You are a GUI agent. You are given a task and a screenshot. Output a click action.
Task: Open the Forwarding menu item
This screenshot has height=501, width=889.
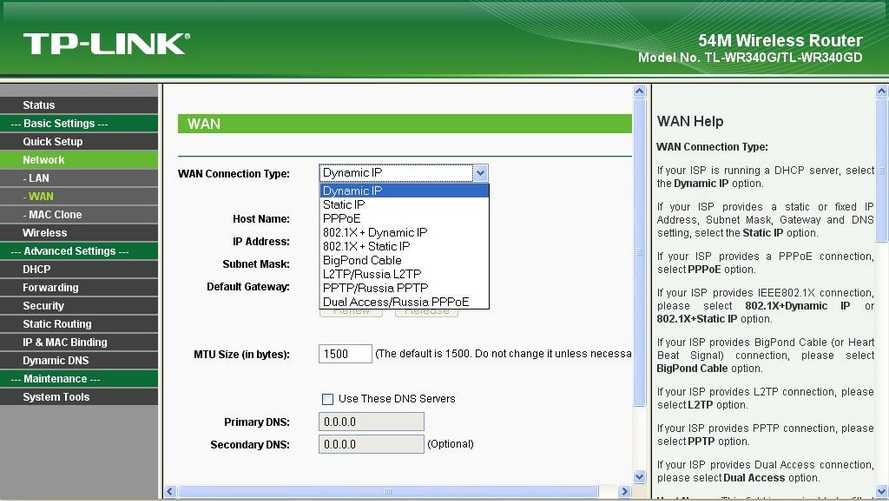tap(51, 288)
